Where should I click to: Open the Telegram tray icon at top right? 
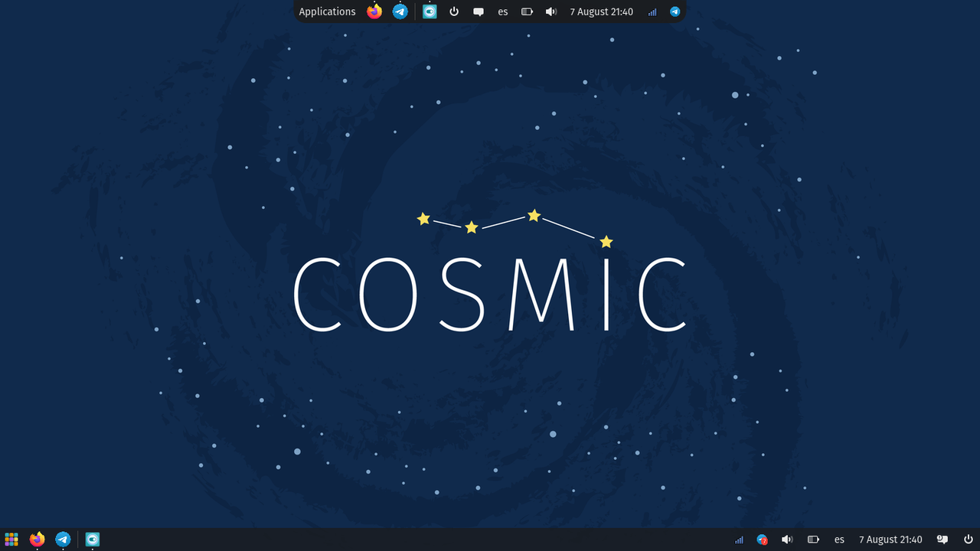click(675, 11)
